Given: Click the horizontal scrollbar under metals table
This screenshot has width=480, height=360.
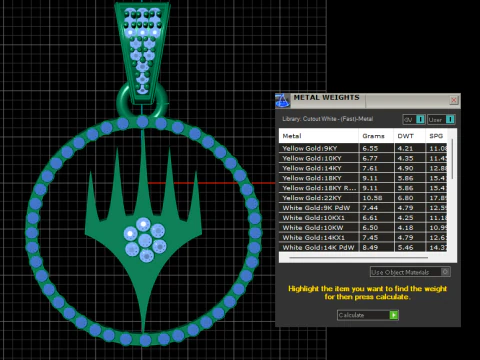Looking at the screenshot, I should [359, 258].
